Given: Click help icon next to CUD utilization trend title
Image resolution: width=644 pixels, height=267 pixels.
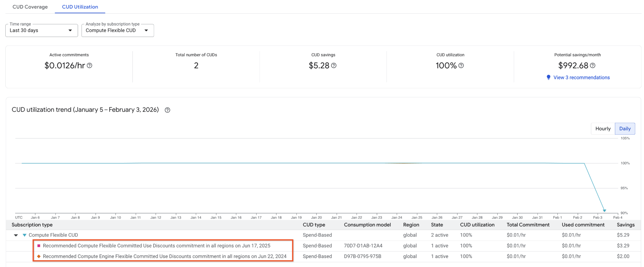Looking at the screenshot, I should pyautogui.click(x=167, y=110).
